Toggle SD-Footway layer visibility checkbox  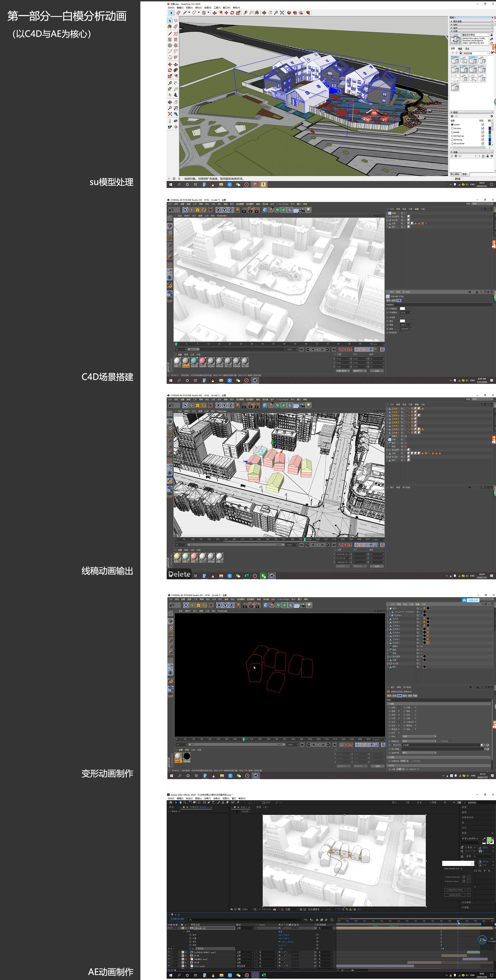(x=483, y=136)
